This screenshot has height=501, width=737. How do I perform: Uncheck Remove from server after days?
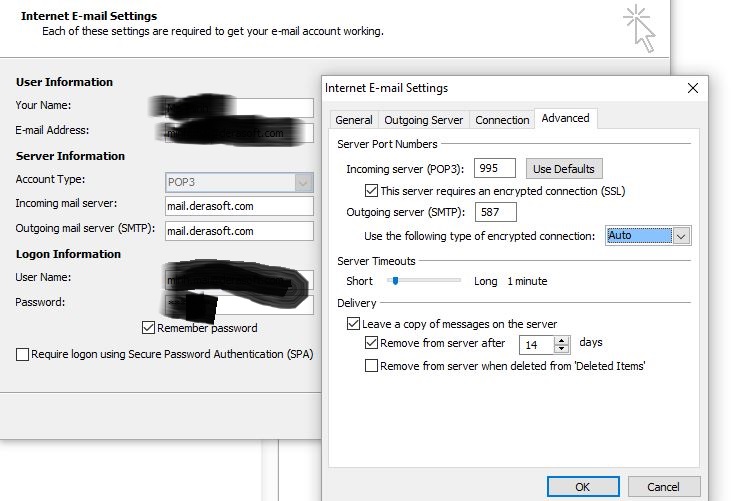pos(372,343)
